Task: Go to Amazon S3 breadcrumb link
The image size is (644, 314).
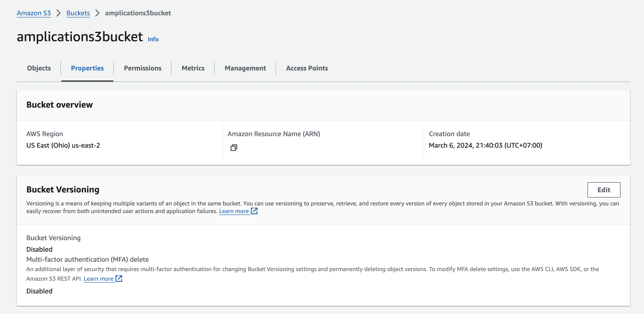Action: [34, 13]
